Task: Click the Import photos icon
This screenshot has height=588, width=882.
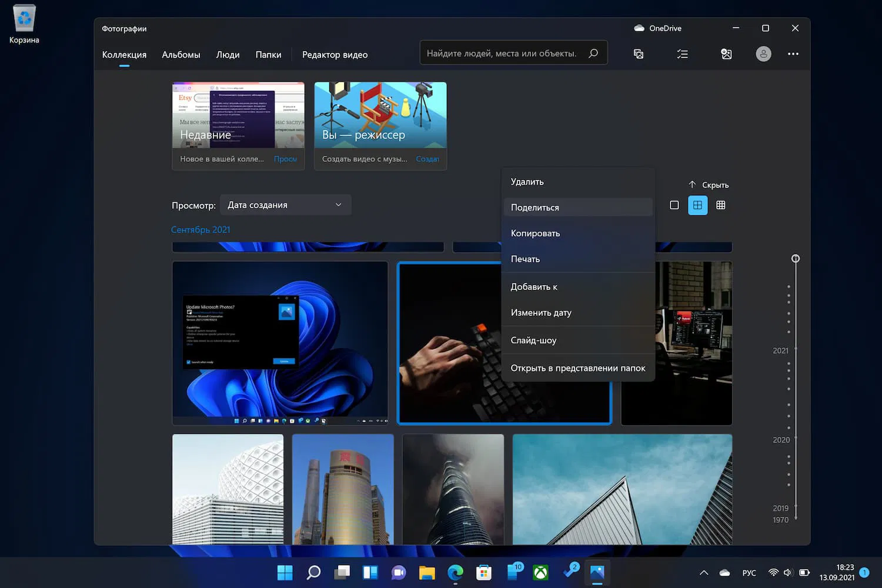Action: tap(726, 54)
